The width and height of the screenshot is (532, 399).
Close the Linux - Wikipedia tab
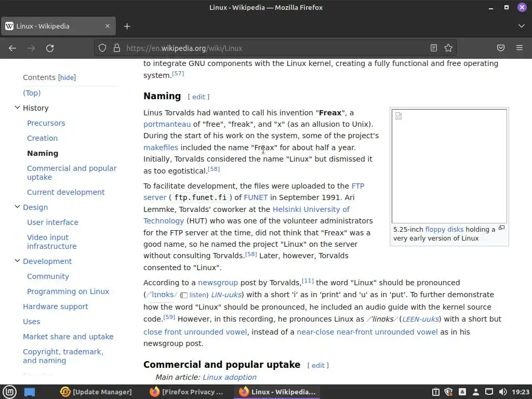coord(108,26)
